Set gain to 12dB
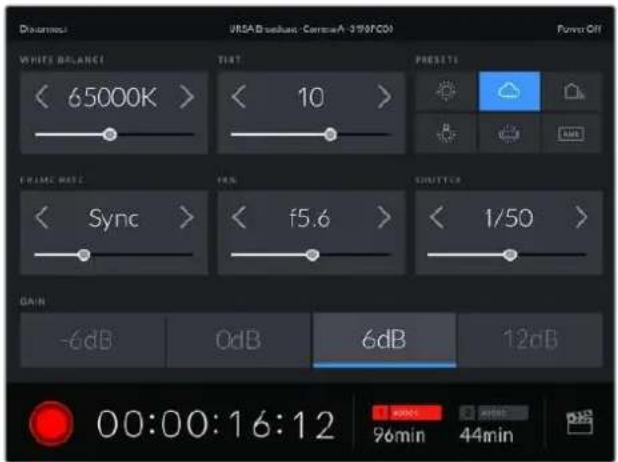The height and width of the screenshot is (462, 618). (531, 340)
